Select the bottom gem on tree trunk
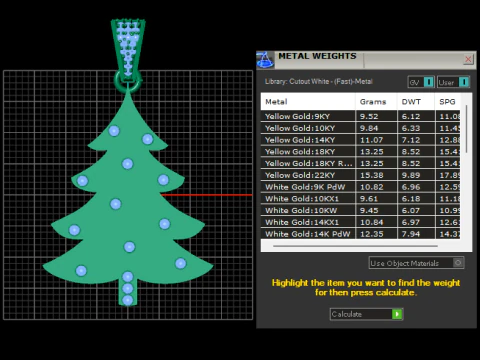The width and height of the screenshot is (480, 360). [128, 300]
